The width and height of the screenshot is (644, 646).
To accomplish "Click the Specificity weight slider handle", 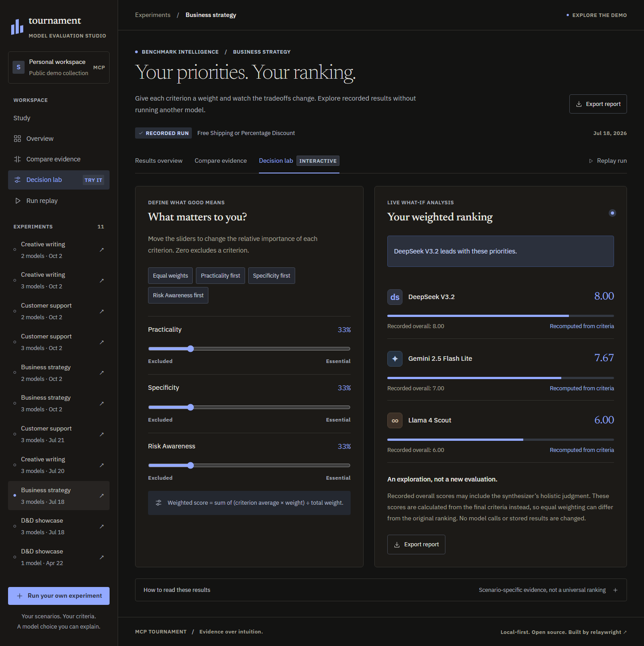I will [x=191, y=407].
